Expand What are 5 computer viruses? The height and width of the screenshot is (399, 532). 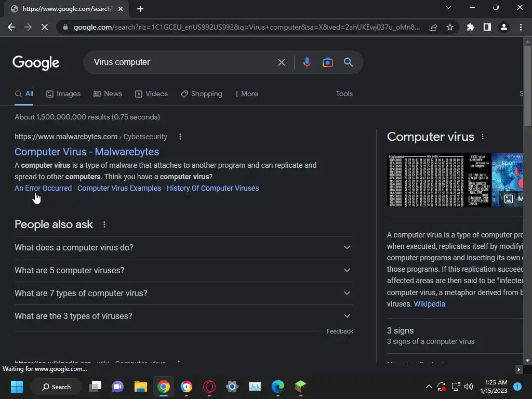(184, 270)
